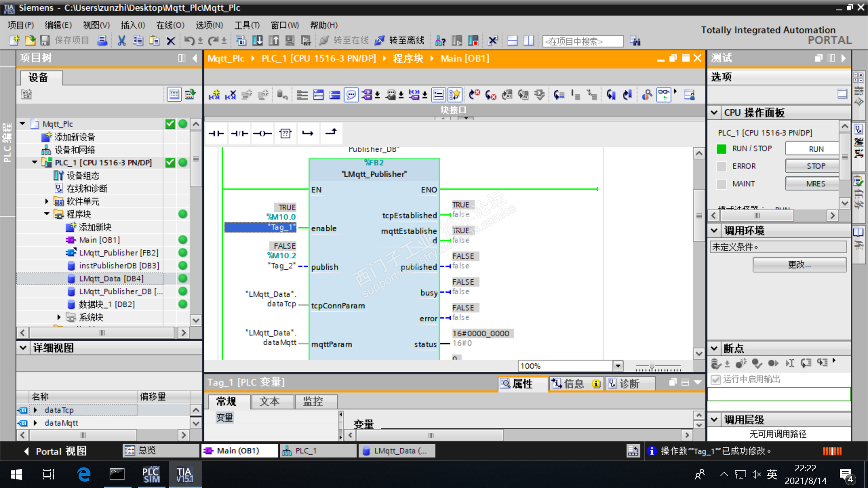Open PLCSIM from the taskbar

tap(151, 474)
